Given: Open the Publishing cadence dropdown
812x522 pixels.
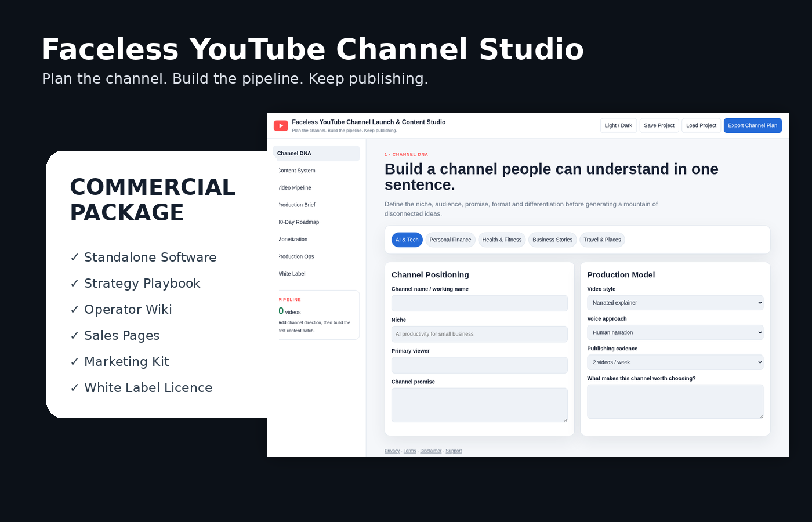Looking at the screenshot, I should pos(675,362).
